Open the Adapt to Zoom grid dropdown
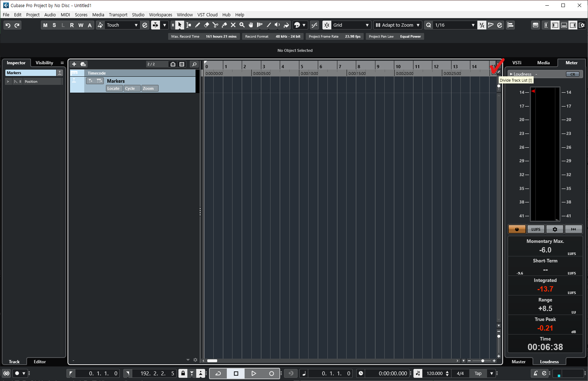This screenshot has width=588, height=381. pos(397,25)
